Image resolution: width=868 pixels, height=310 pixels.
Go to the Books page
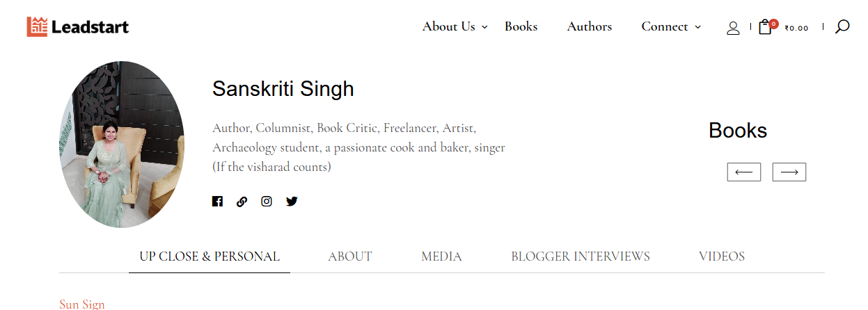click(521, 26)
